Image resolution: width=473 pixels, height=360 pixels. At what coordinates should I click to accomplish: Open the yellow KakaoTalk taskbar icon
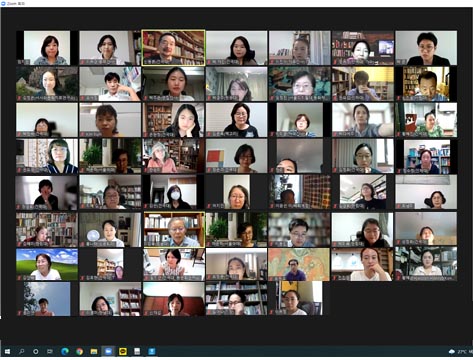click(x=123, y=351)
